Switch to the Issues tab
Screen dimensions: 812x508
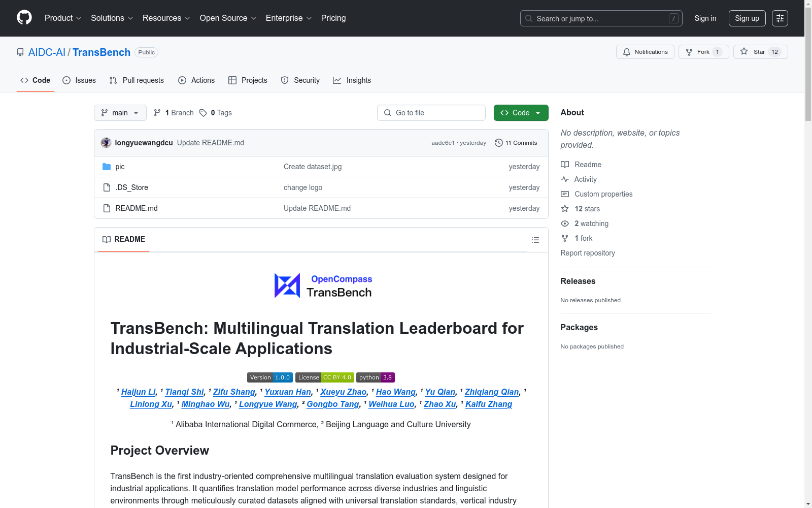(79, 80)
